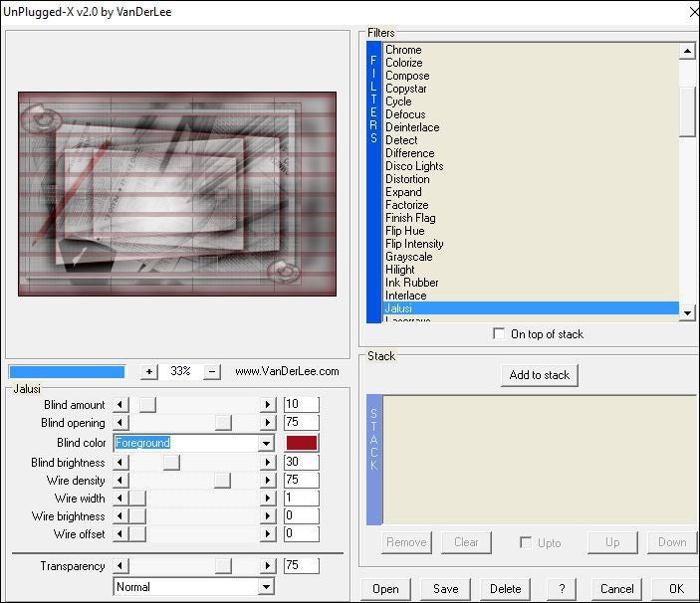Click the zoom out minus button
Viewport: 700px width, 603px height.
[212, 371]
